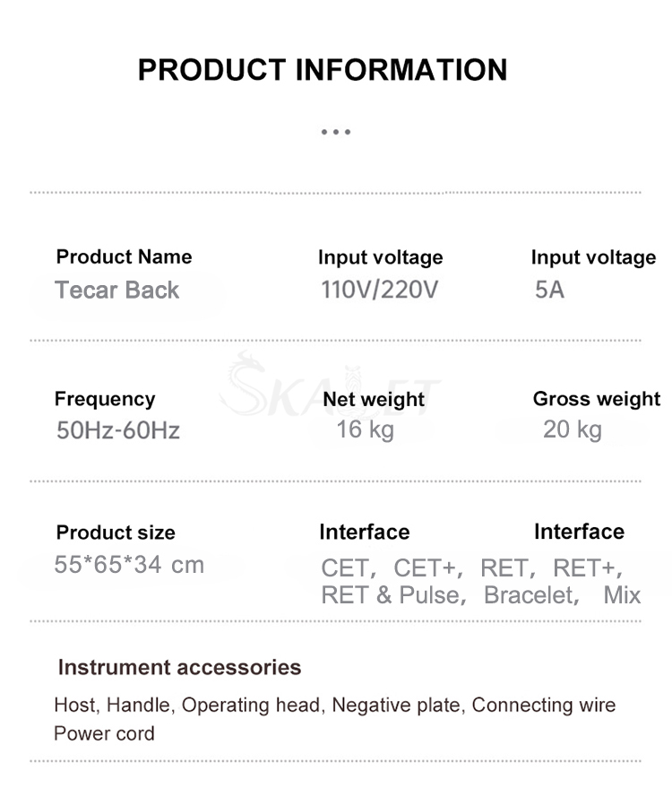
Task: Select the 20 kg gross weight value
Action: (x=573, y=429)
